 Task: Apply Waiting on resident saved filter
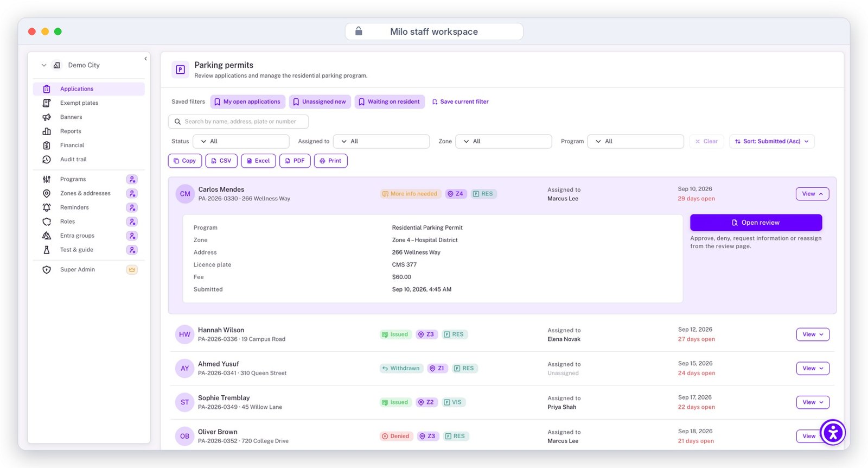click(x=390, y=102)
